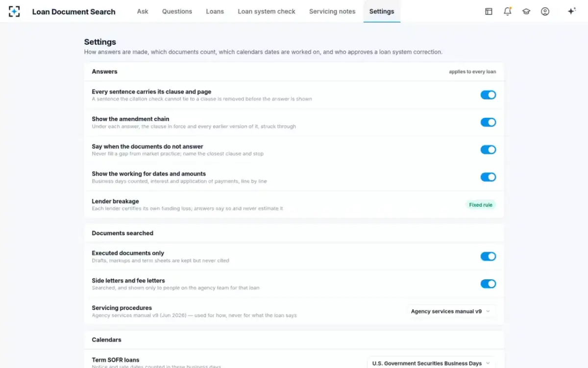Toggle Executed documents only
This screenshot has width=588, height=368.
488,256
